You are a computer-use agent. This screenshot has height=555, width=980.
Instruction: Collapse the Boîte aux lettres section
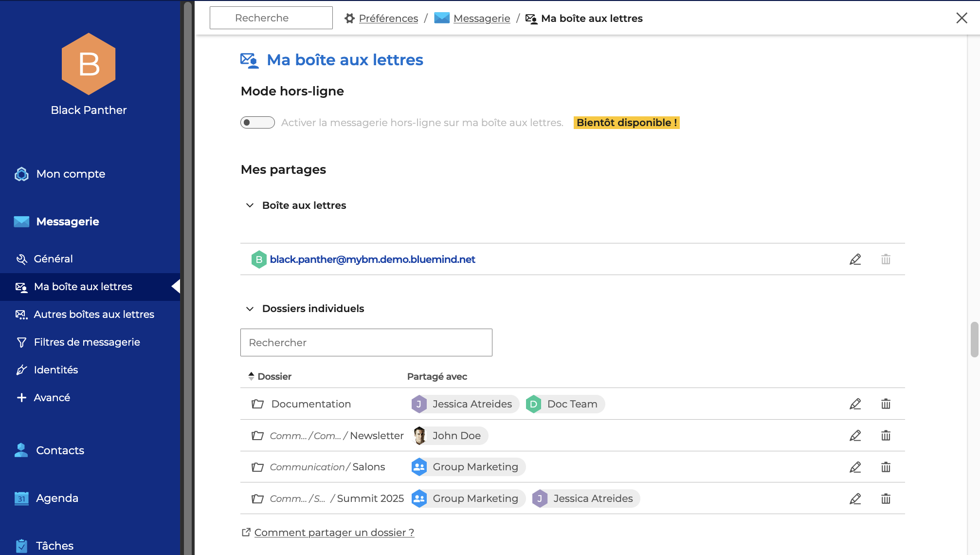[250, 205]
